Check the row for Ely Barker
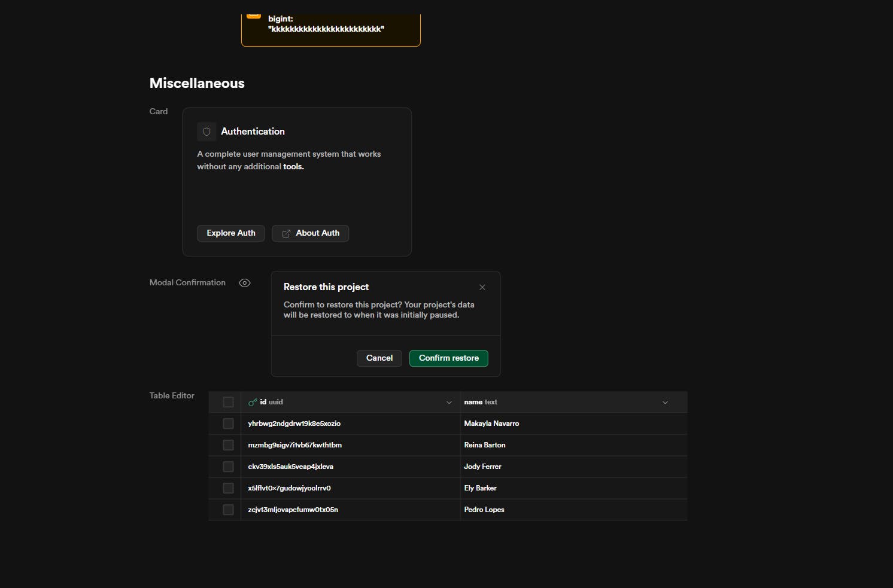This screenshot has height=588, width=893. [x=228, y=488]
